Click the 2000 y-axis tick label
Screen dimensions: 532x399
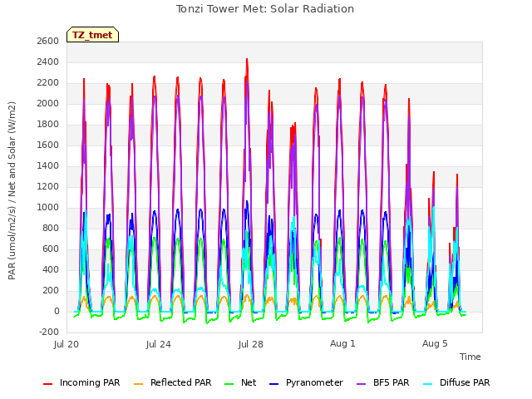coord(48,103)
